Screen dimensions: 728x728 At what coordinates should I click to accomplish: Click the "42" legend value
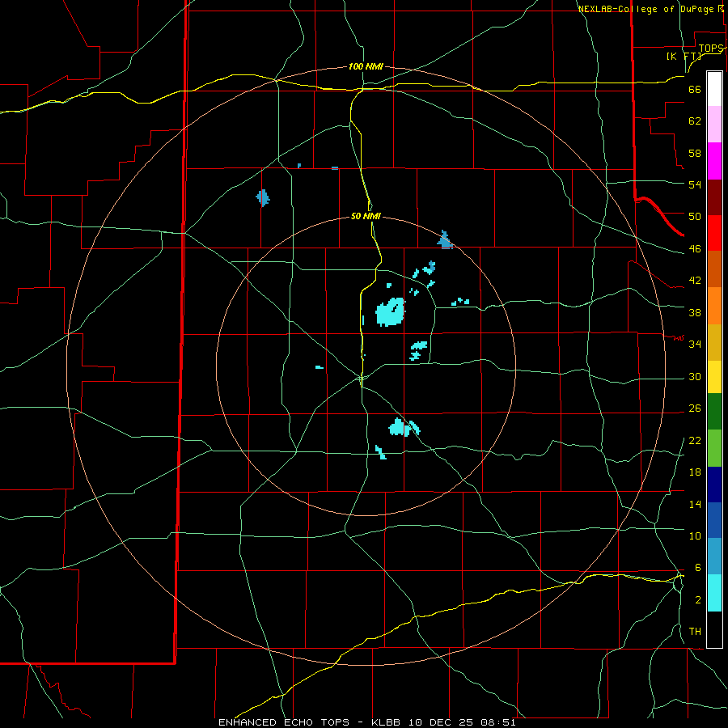click(x=695, y=281)
